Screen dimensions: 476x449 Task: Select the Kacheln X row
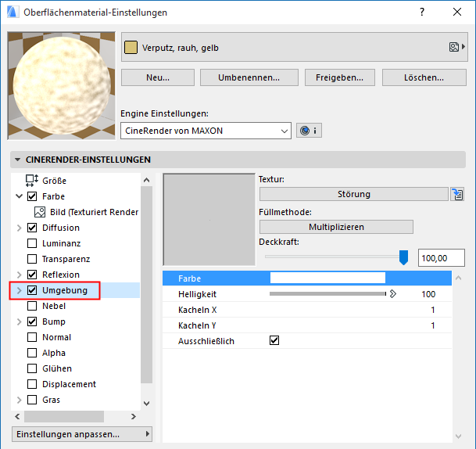[x=307, y=310]
